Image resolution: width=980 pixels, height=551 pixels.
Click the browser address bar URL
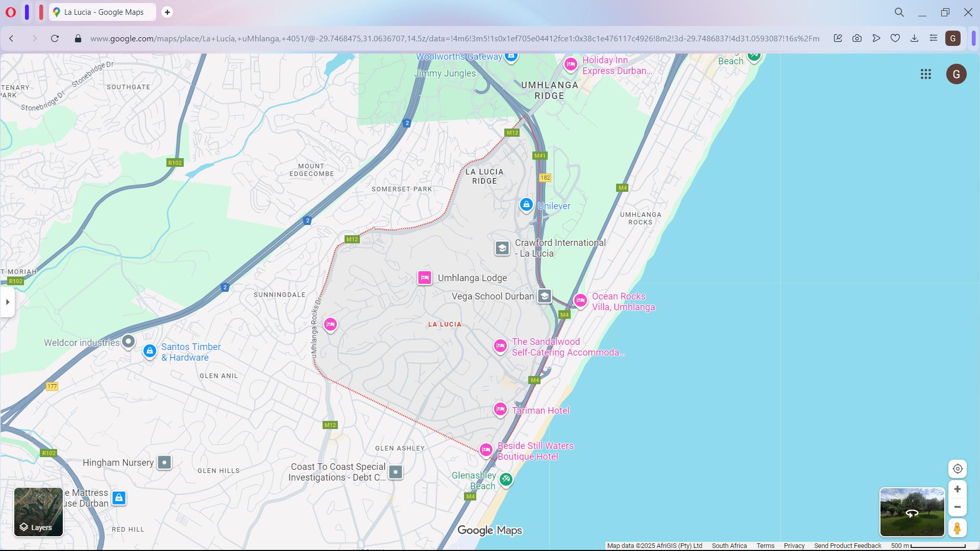[x=454, y=39]
